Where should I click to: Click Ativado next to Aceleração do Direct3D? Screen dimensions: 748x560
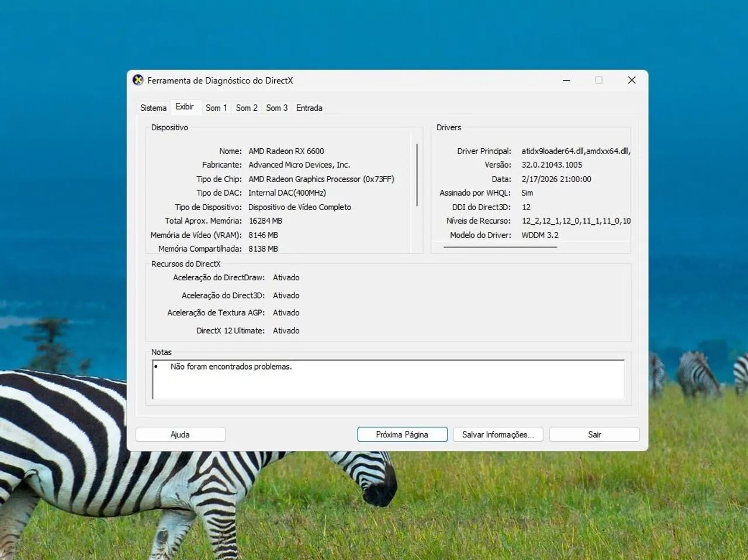pos(286,295)
